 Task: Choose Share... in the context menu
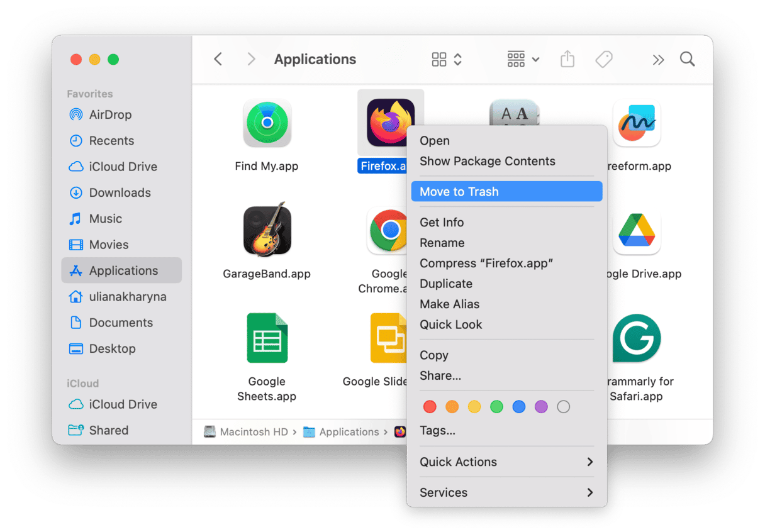pos(506,376)
